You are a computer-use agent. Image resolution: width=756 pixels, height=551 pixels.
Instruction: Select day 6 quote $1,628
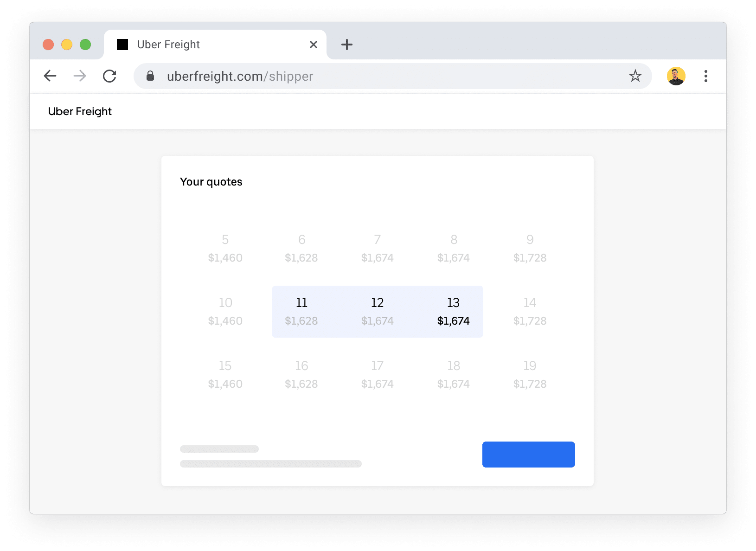tap(301, 249)
